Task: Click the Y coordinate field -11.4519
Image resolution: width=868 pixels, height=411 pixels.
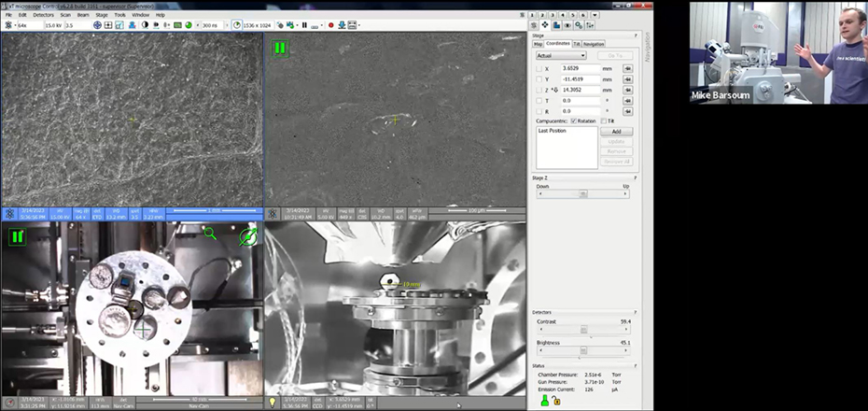Action: pos(581,79)
